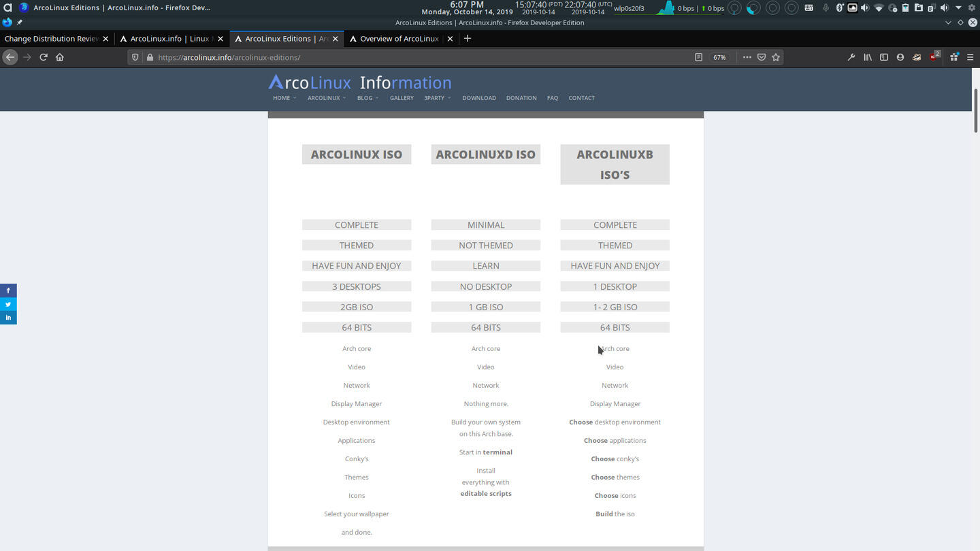Open the window menu down chevron
980x551 pixels.
(x=949, y=22)
